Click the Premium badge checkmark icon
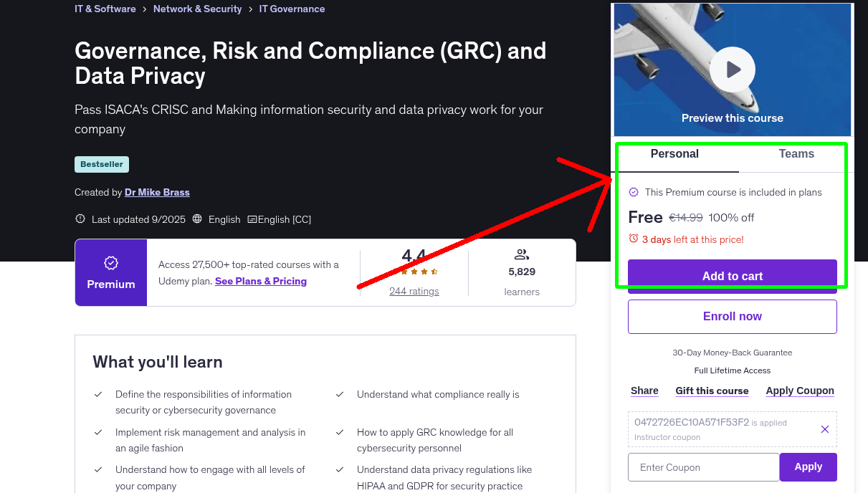This screenshot has height=493, width=868. pyautogui.click(x=111, y=264)
